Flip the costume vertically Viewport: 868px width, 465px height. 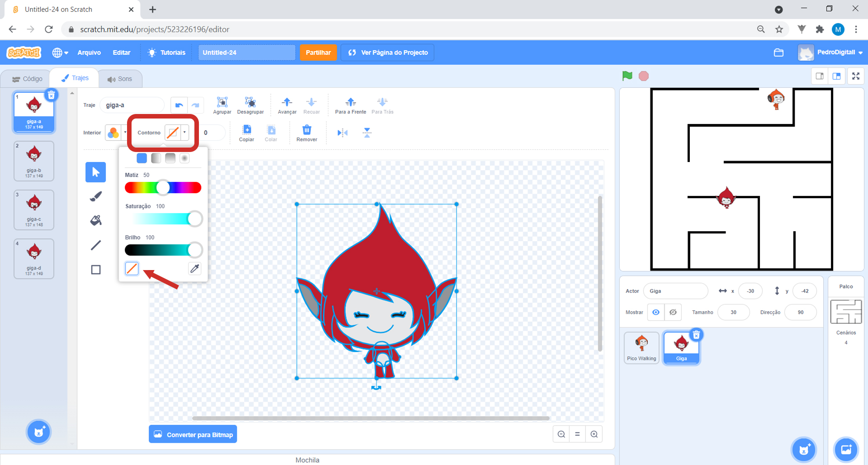[x=367, y=133]
